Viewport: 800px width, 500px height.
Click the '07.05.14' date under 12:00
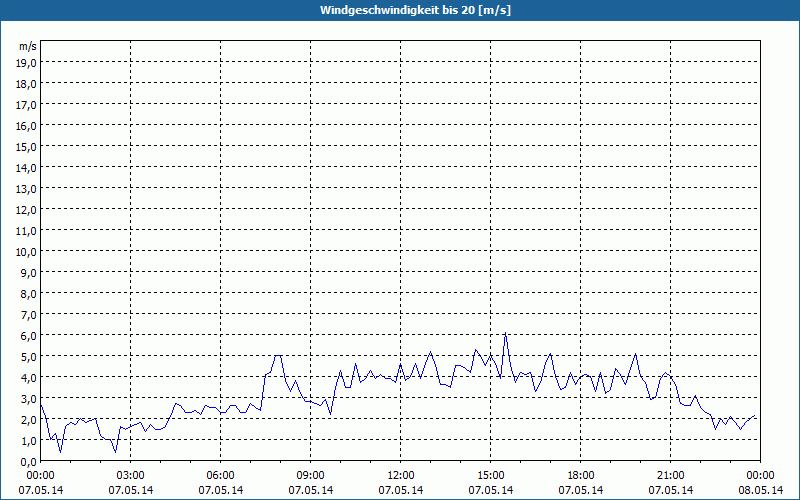coord(401,490)
